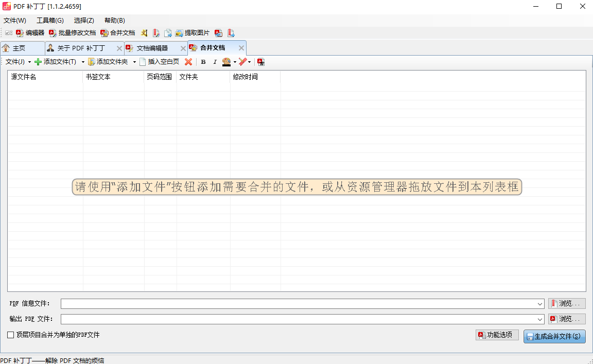Enable 顶层项目合并为单独的PDF文件 checkbox
The width and height of the screenshot is (593, 364).
pyautogui.click(x=11, y=335)
